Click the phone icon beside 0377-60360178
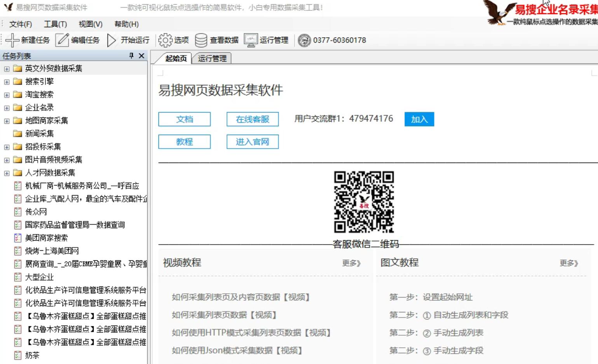 click(x=304, y=40)
